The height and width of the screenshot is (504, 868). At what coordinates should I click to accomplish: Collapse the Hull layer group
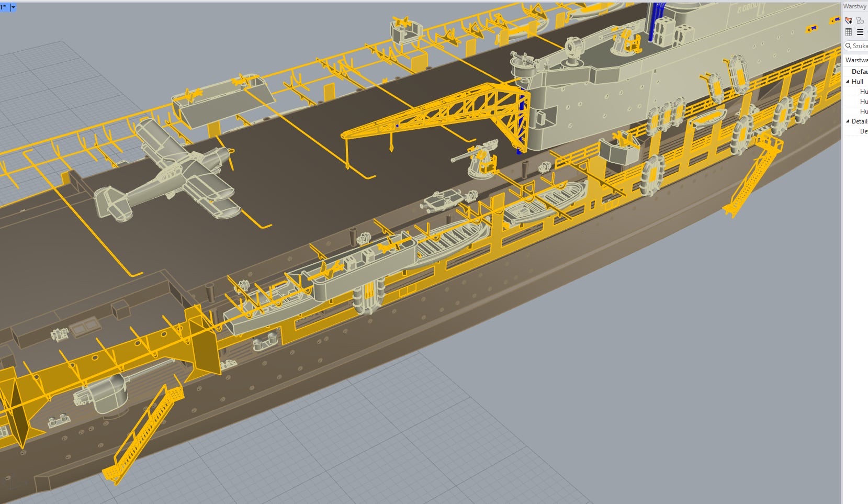(848, 81)
